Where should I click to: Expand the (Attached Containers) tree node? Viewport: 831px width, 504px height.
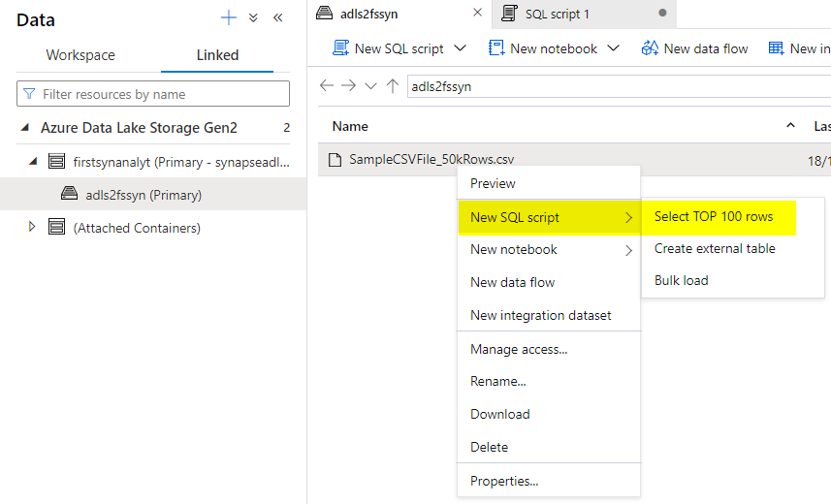[32, 227]
